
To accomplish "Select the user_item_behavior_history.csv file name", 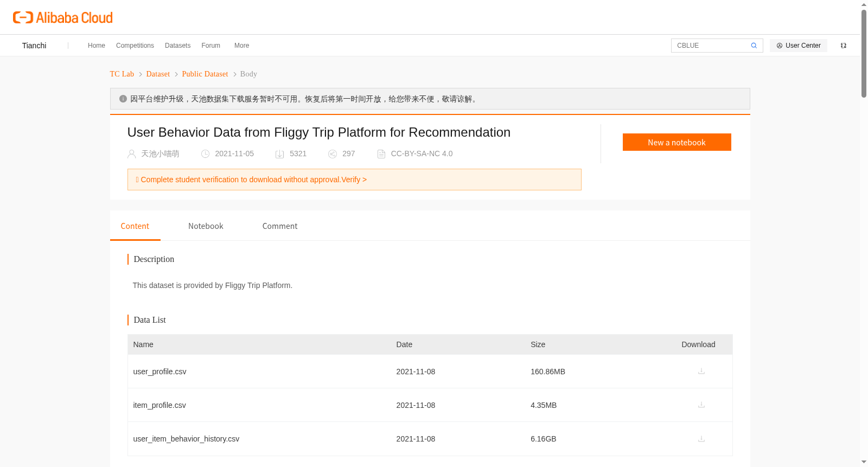I will coord(186,439).
